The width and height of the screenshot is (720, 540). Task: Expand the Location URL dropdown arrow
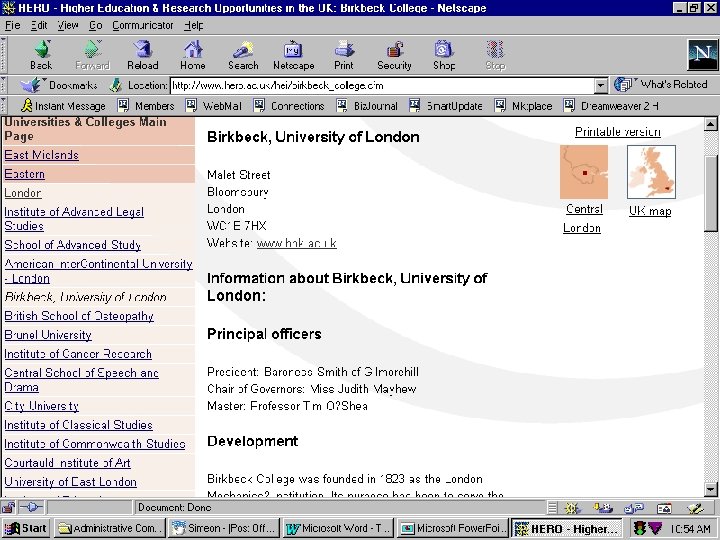tap(601, 85)
